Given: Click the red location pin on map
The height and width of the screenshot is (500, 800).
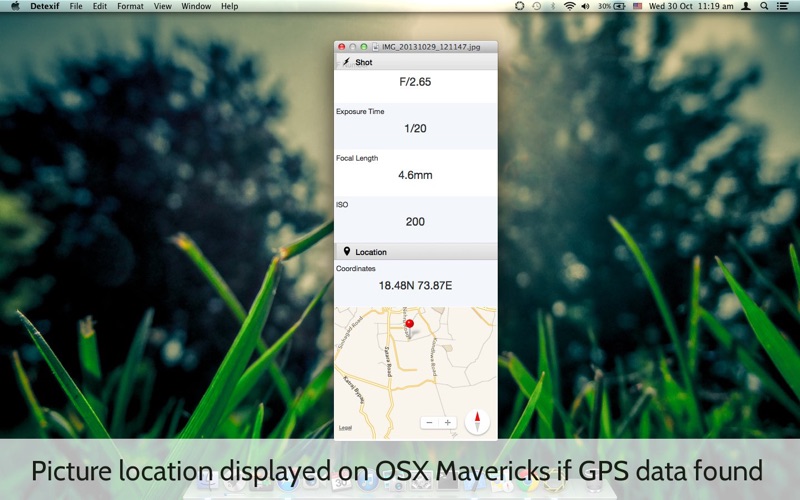Looking at the screenshot, I should click(409, 323).
